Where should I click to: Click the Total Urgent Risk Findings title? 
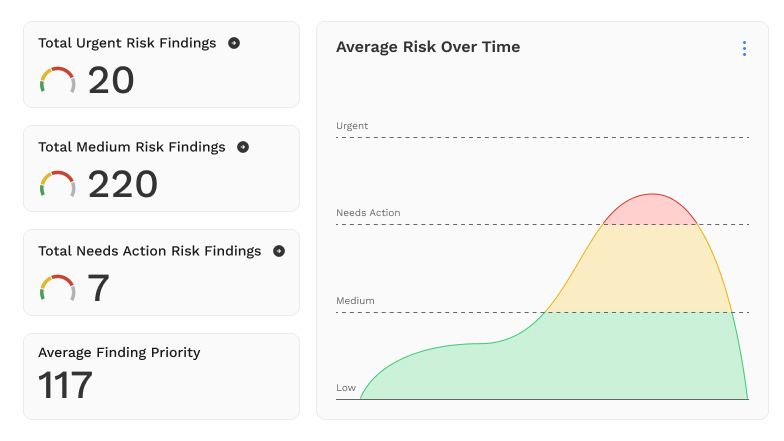(x=127, y=43)
